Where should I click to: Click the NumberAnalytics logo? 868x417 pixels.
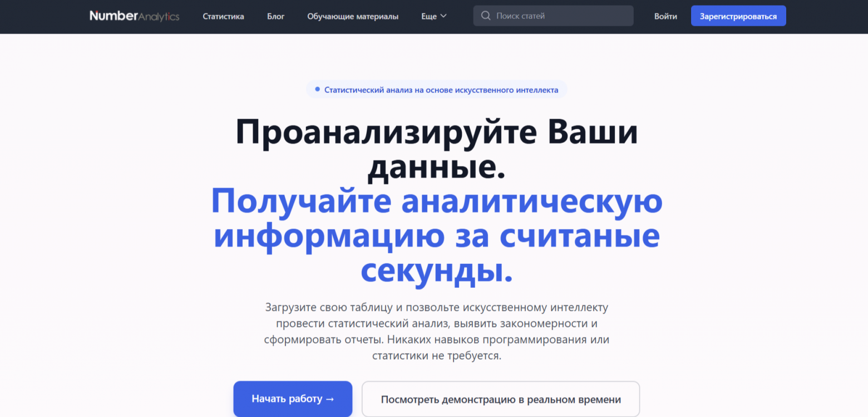pyautogui.click(x=134, y=16)
